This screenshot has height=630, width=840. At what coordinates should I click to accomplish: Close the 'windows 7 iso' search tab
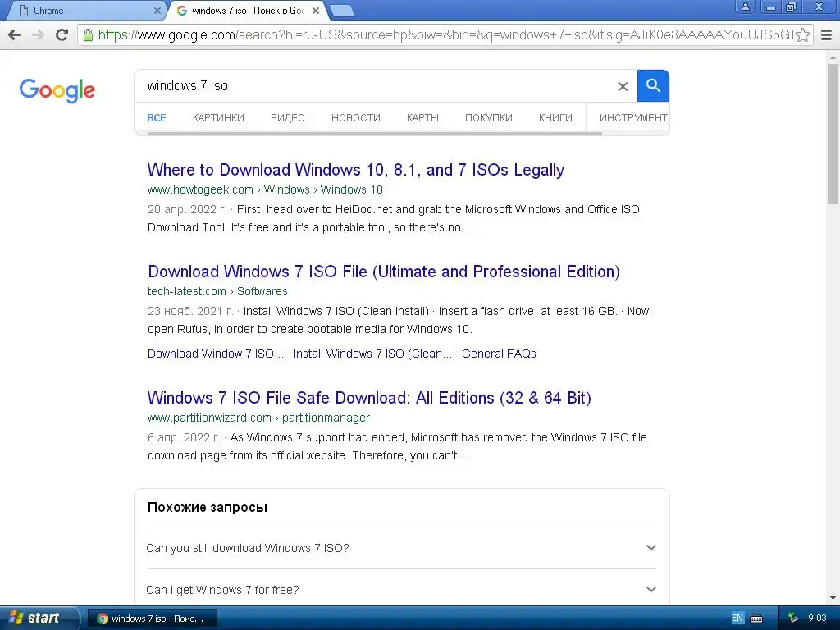316,11
